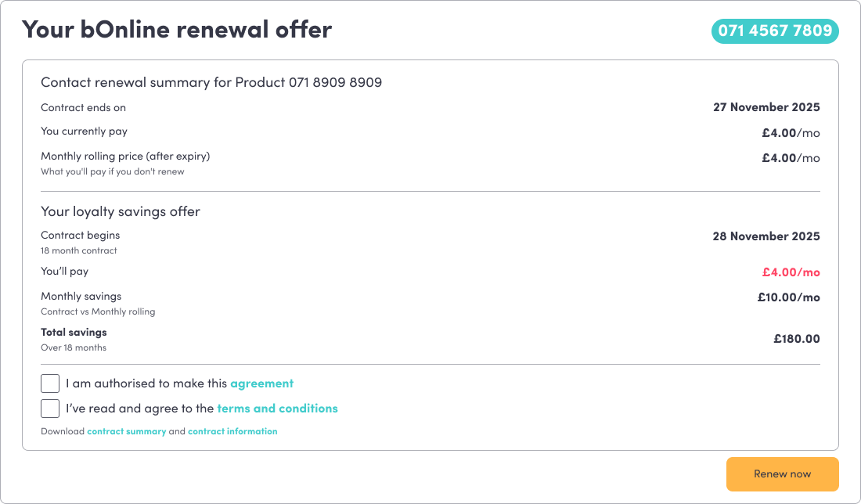Click the Your loyalty savings offer heading

121,211
